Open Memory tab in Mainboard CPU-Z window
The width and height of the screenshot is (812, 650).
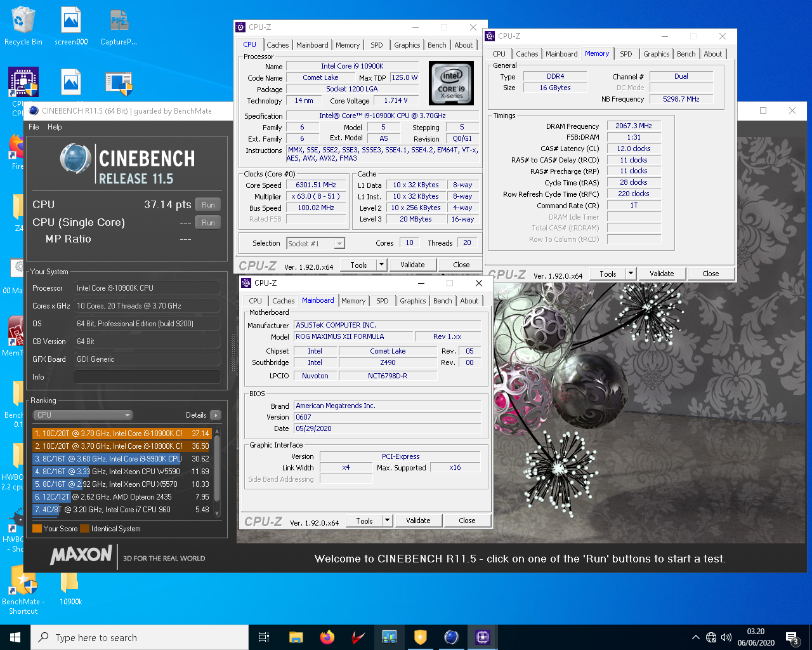pyautogui.click(x=353, y=301)
